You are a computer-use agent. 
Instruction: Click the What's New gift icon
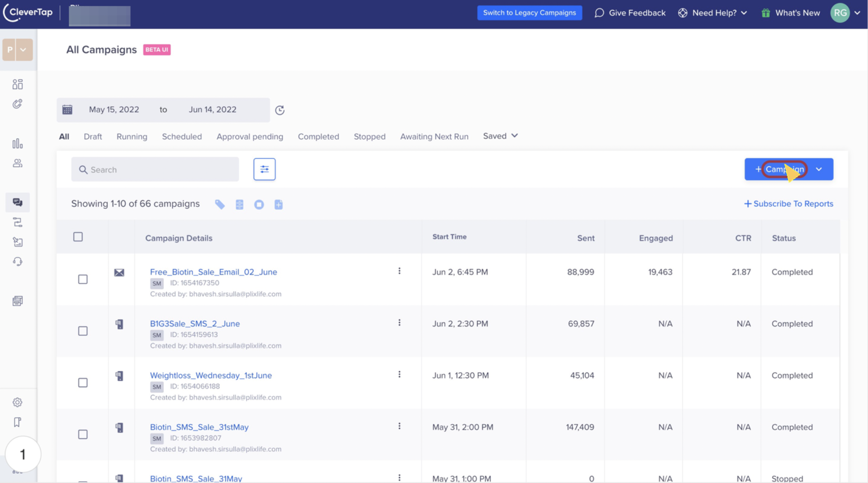click(x=766, y=13)
